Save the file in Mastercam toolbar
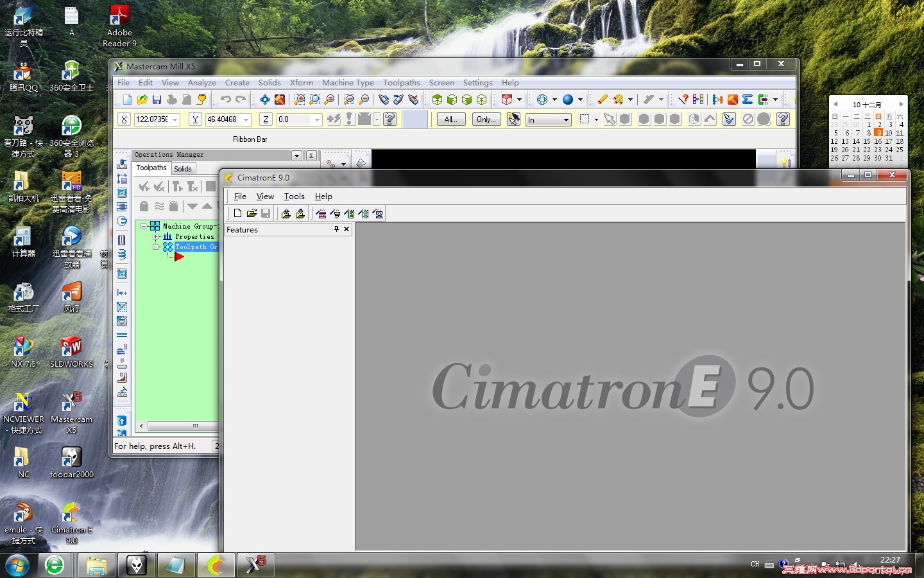924x578 pixels. pos(157,100)
